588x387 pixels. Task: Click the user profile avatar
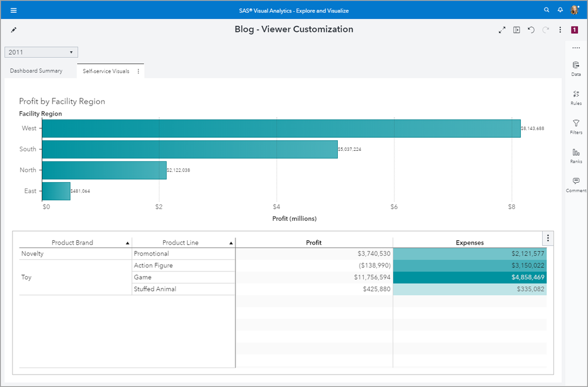click(x=574, y=10)
